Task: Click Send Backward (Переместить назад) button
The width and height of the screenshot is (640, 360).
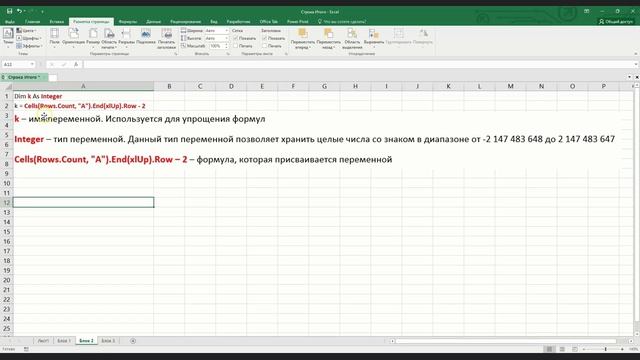Action: [328, 38]
